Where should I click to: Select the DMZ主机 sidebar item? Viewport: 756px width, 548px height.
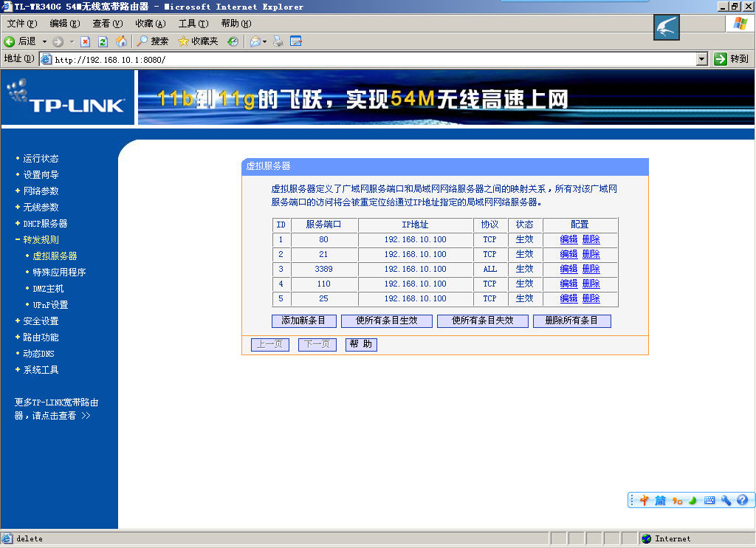(48, 289)
